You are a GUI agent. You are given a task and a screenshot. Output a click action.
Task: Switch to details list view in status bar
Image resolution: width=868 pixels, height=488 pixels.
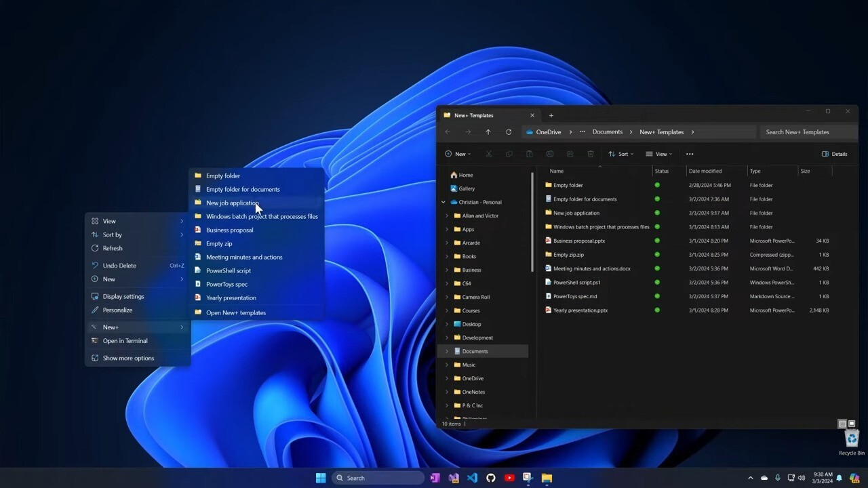point(842,424)
